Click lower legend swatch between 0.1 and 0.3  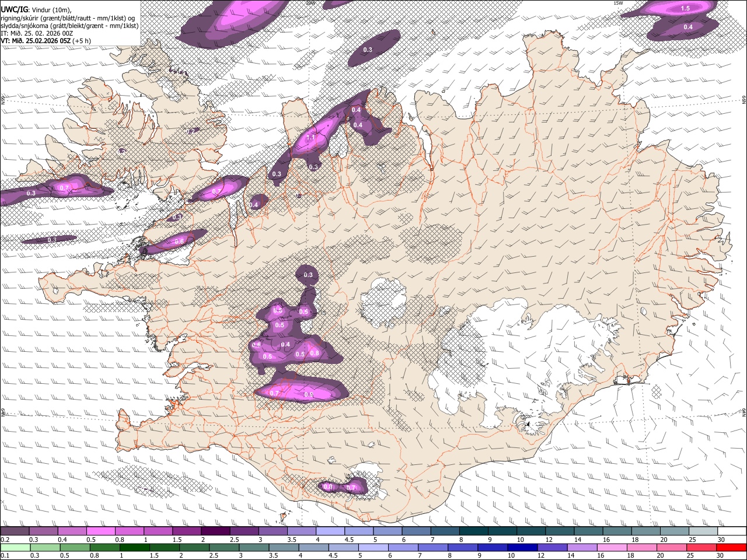click(x=15, y=547)
